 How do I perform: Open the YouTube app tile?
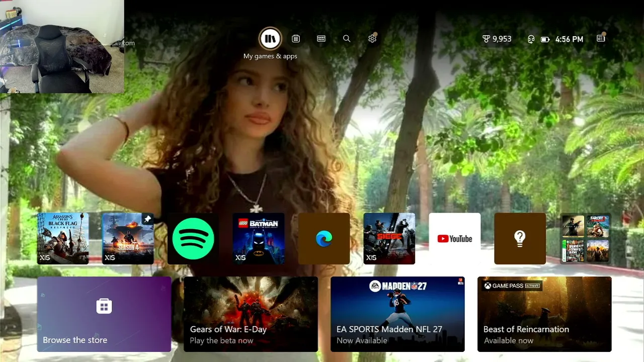(455, 238)
